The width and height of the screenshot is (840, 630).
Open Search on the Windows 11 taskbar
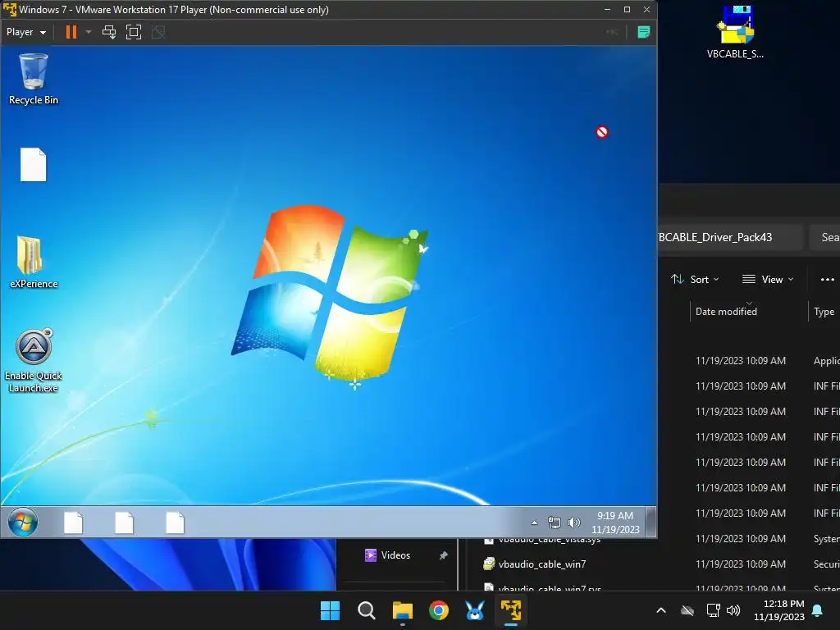(367, 610)
